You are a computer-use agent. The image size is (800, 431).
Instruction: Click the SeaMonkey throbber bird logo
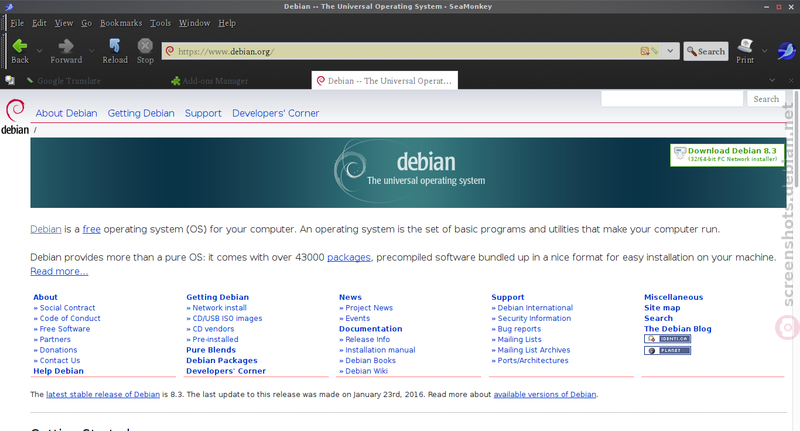(x=786, y=51)
